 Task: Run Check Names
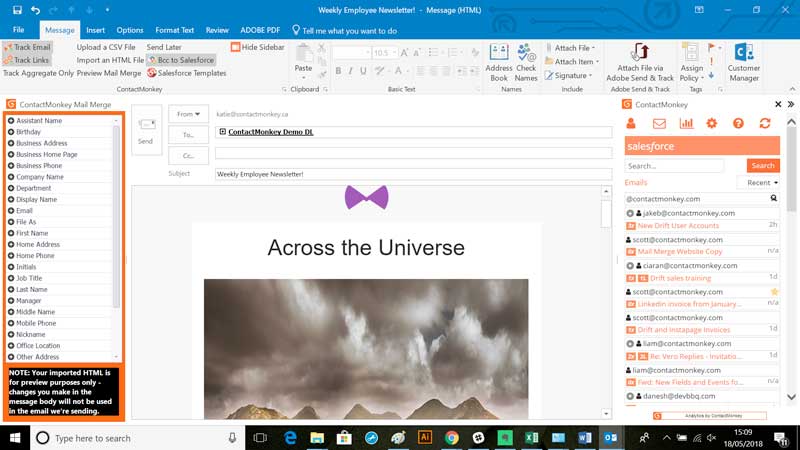pos(526,63)
